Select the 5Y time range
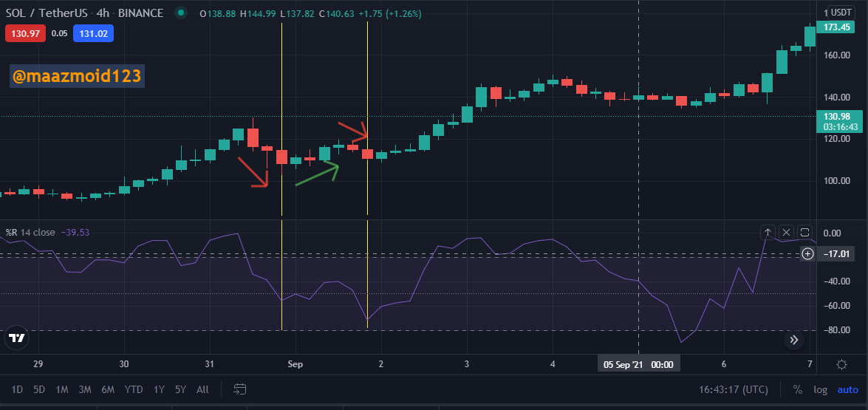This screenshot has width=868, height=410. (x=180, y=389)
